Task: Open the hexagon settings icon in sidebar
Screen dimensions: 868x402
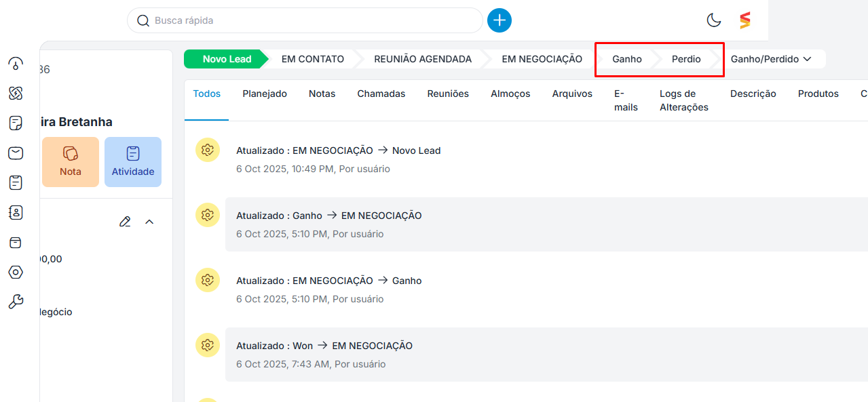Action: [x=16, y=273]
